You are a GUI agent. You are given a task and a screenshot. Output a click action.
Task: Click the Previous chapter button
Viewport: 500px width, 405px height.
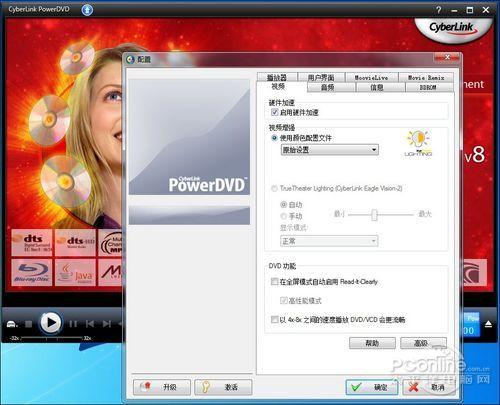pyautogui.click(x=90, y=324)
